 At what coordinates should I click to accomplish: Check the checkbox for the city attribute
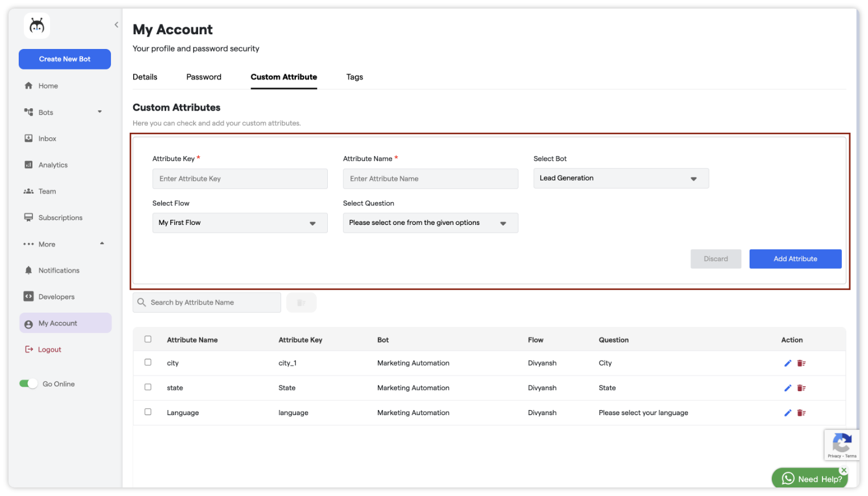tap(148, 362)
